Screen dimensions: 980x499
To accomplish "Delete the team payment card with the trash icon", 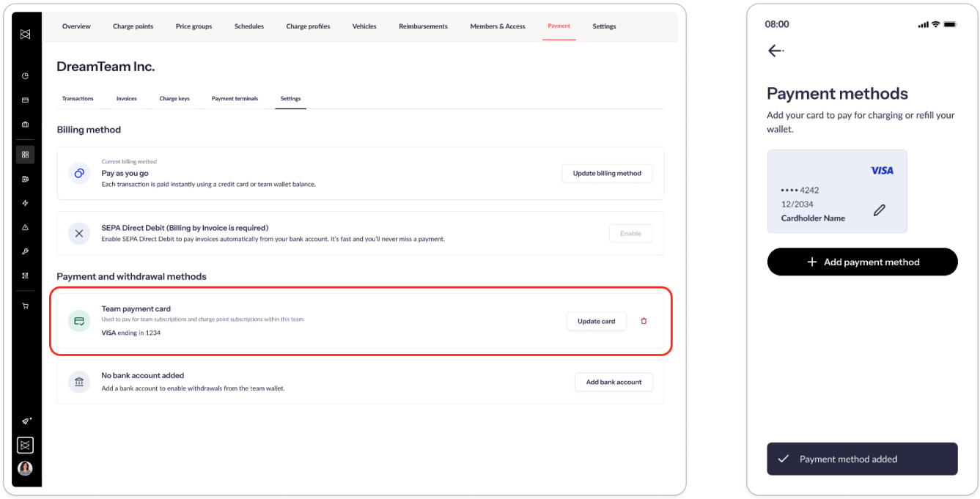I will click(644, 321).
